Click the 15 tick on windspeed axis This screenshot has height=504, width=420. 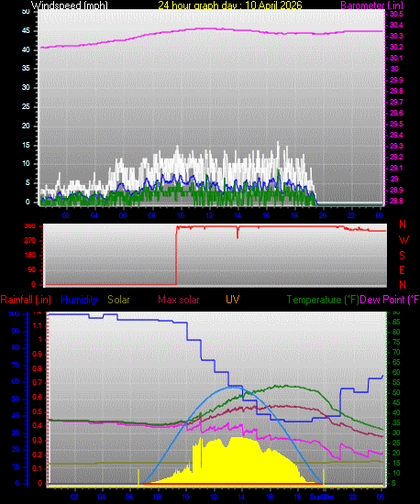point(26,146)
